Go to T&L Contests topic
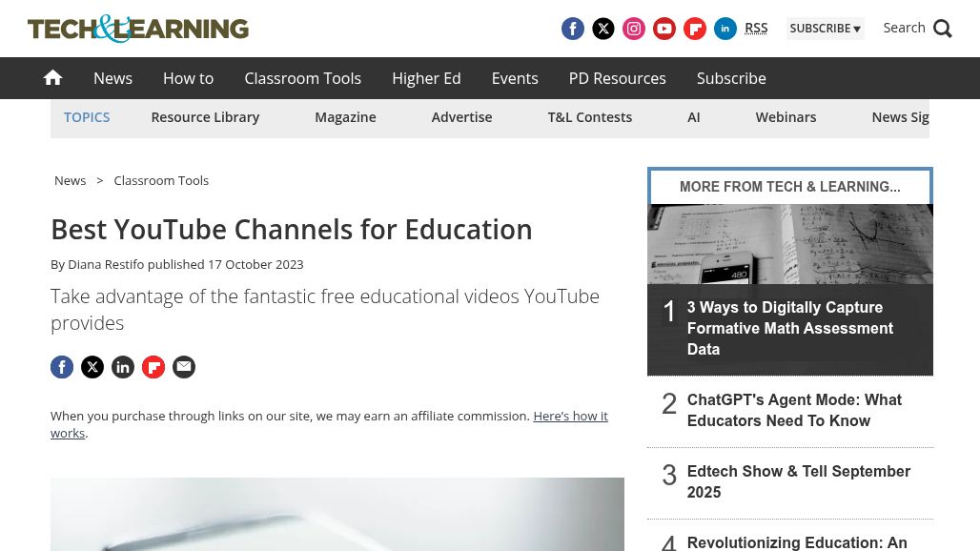Viewport: 980px width, 551px height. (x=590, y=117)
